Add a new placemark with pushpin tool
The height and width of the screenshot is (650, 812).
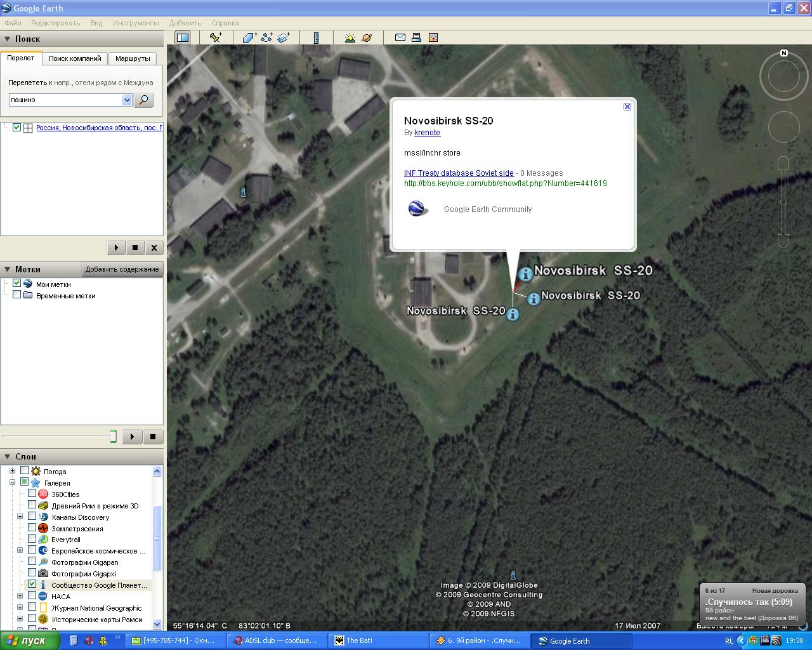[x=216, y=37]
